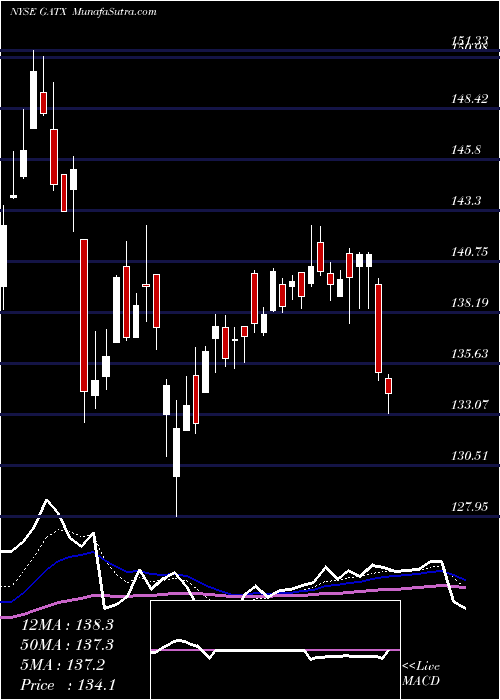Viewport: 500px width, 700px height.
Task: Click the 143.3 price axis label
Action: pyautogui.click(x=466, y=201)
